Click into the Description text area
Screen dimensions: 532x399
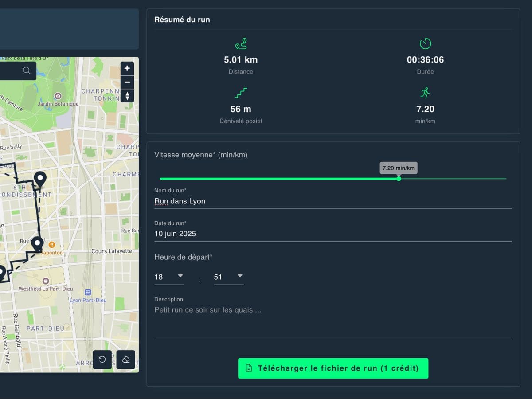[x=333, y=322]
